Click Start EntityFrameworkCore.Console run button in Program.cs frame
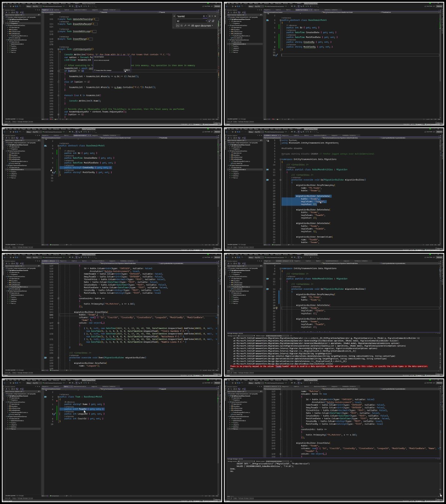The width and height of the screenshot is (446, 504). point(52,6)
